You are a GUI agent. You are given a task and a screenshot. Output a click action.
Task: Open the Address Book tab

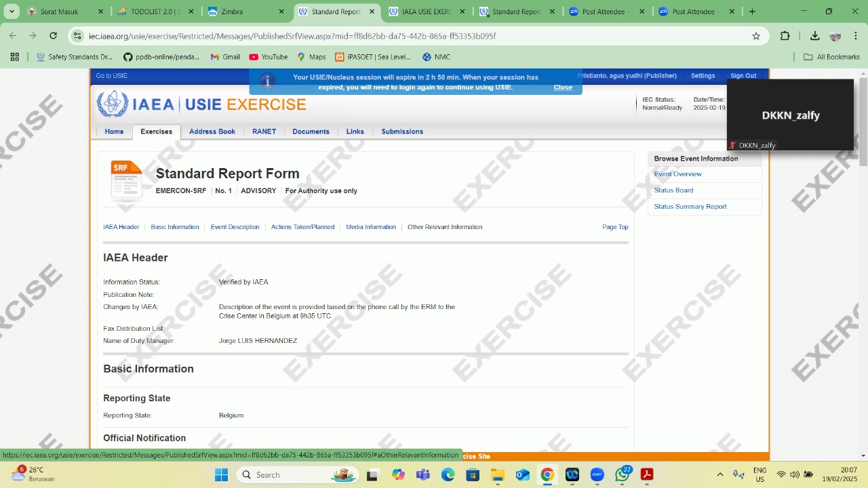click(x=212, y=131)
